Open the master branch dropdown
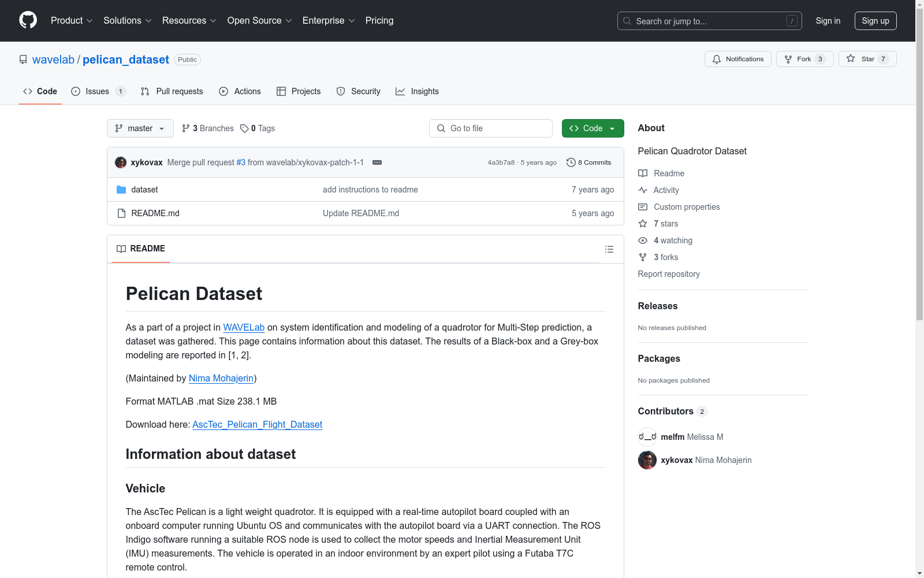Screen dimensions: 924x578 140,128
